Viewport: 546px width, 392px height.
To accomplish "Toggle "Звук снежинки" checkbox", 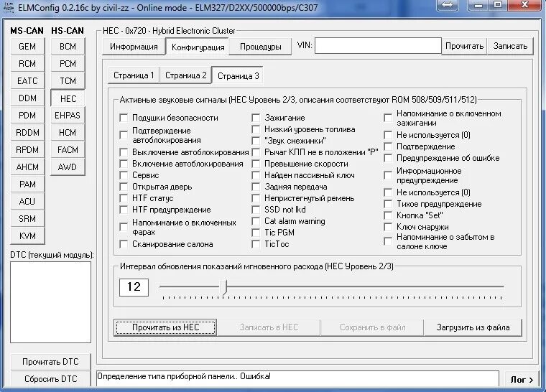I will tap(256, 141).
